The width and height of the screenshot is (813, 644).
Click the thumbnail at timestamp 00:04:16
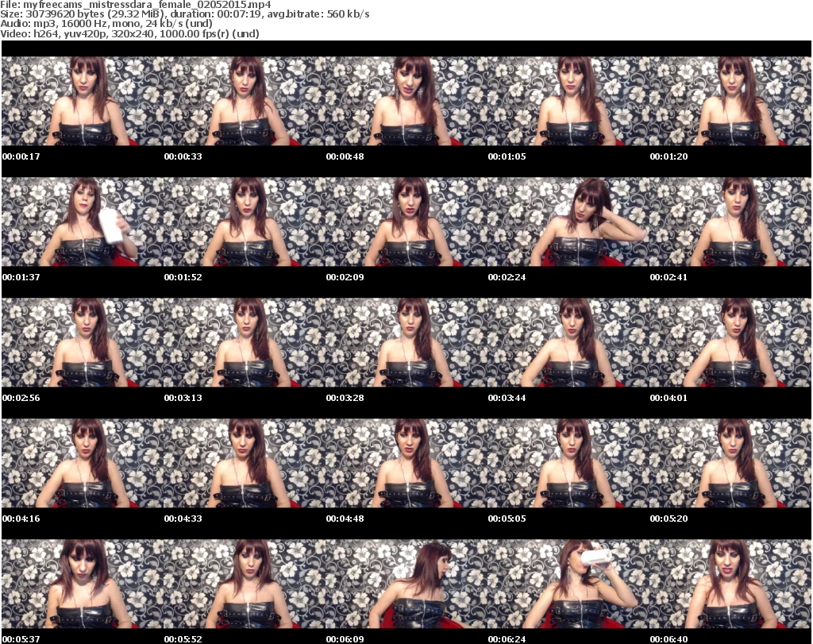pos(83,464)
